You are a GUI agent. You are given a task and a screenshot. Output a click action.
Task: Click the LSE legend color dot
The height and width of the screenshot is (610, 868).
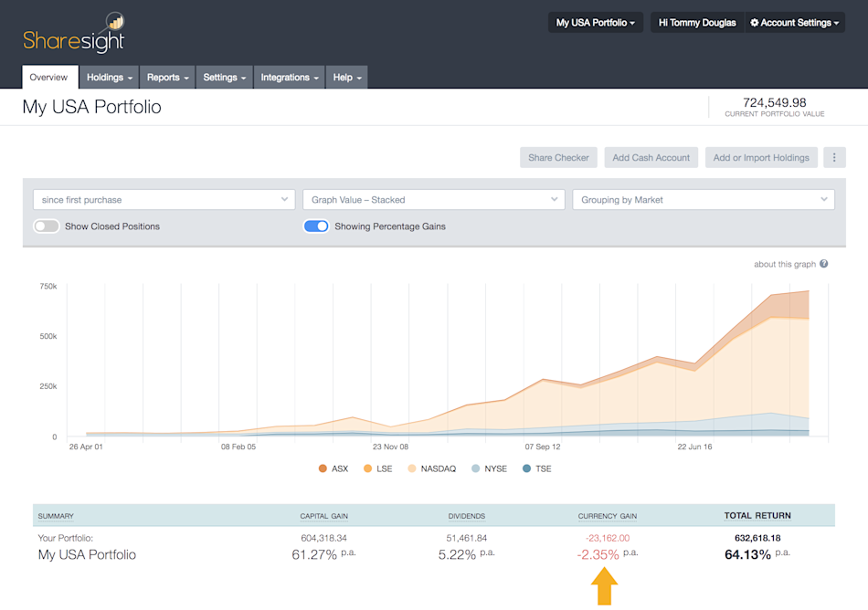(x=367, y=468)
